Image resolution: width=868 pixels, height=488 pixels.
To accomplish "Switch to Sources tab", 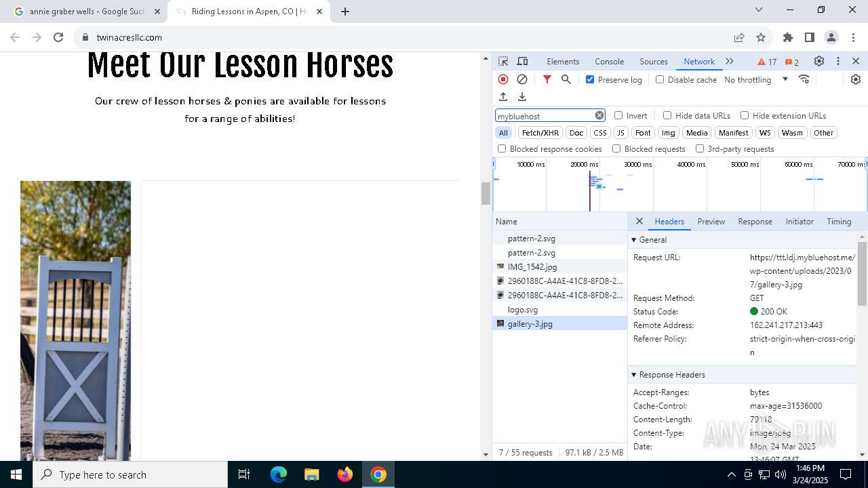I will point(654,61).
